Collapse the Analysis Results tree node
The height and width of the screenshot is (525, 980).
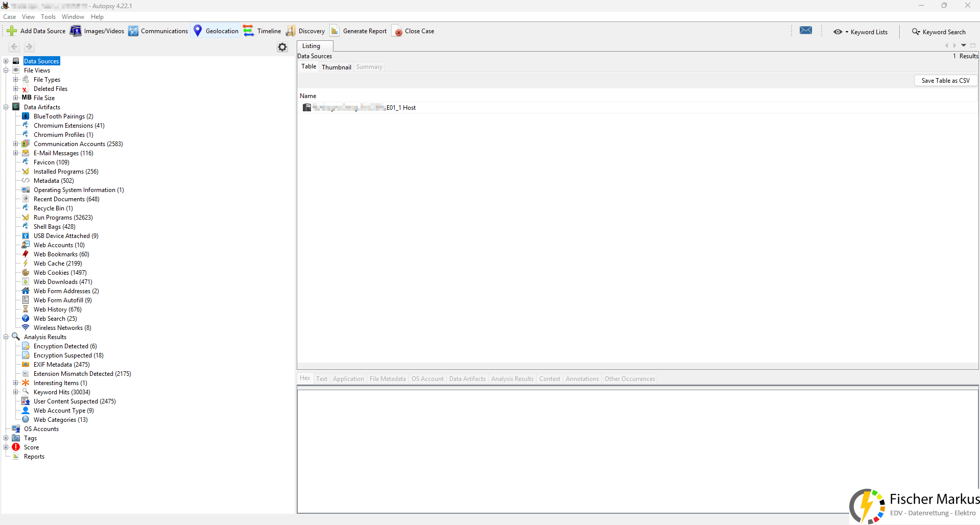tap(6, 337)
